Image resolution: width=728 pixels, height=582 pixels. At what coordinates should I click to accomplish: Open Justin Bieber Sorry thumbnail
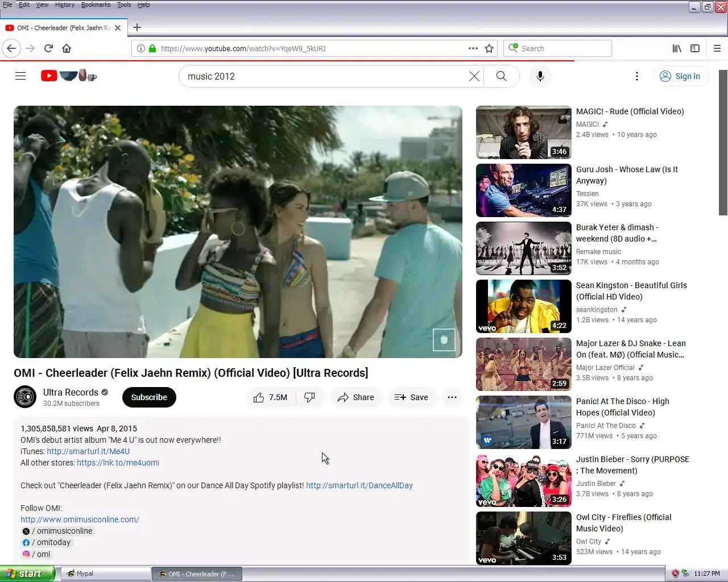point(524,480)
